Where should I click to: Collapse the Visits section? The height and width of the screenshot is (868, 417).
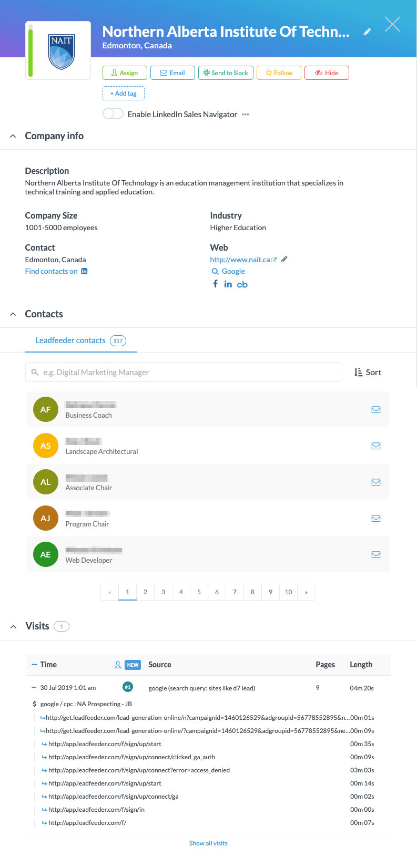(13, 626)
